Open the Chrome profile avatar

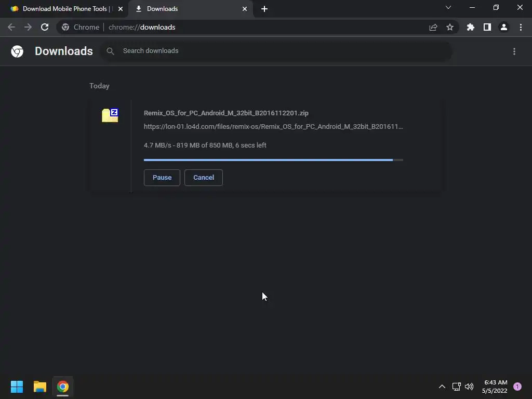click(504, 27)
